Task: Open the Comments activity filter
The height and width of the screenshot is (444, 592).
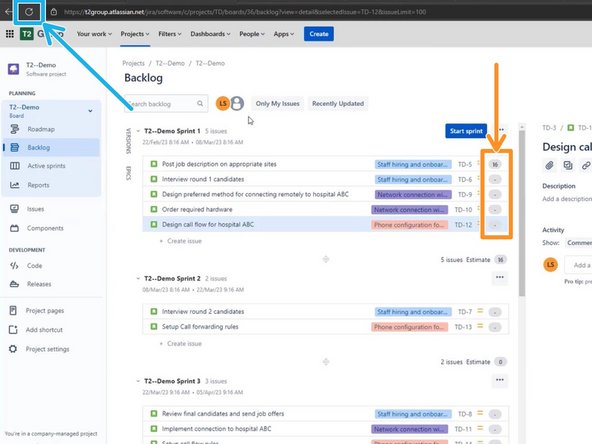Action: click(x=578, y=243)
